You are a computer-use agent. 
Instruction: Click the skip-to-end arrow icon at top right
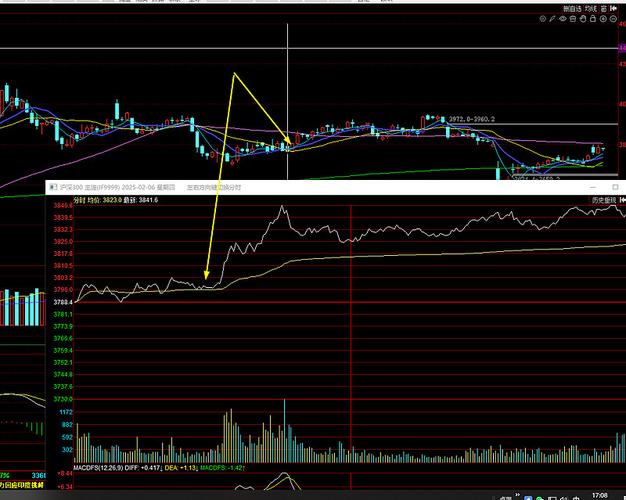614,8
